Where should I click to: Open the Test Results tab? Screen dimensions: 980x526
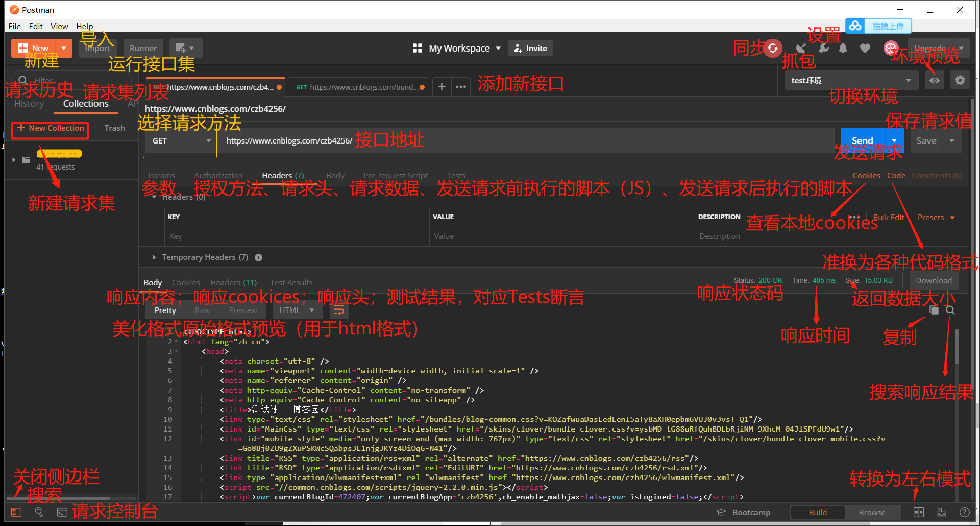click(x=291, y=282)
